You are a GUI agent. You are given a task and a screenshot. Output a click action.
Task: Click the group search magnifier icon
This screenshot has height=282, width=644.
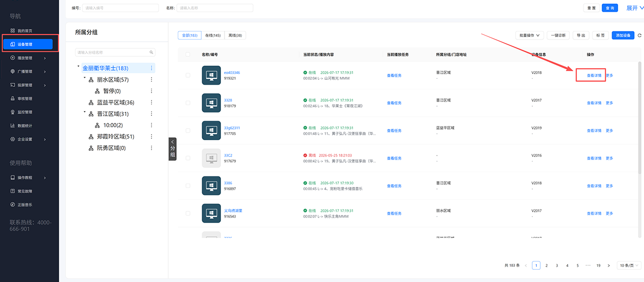coord(151,52)
